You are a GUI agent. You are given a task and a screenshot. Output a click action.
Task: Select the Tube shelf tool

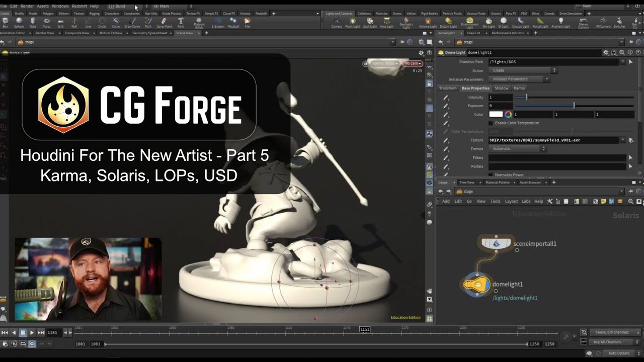33,22
